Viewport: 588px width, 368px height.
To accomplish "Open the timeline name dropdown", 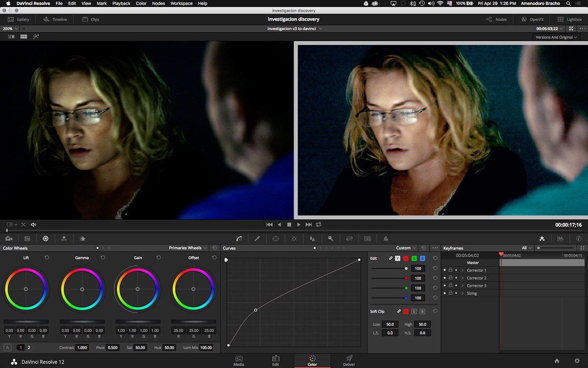I will (294, 29).
